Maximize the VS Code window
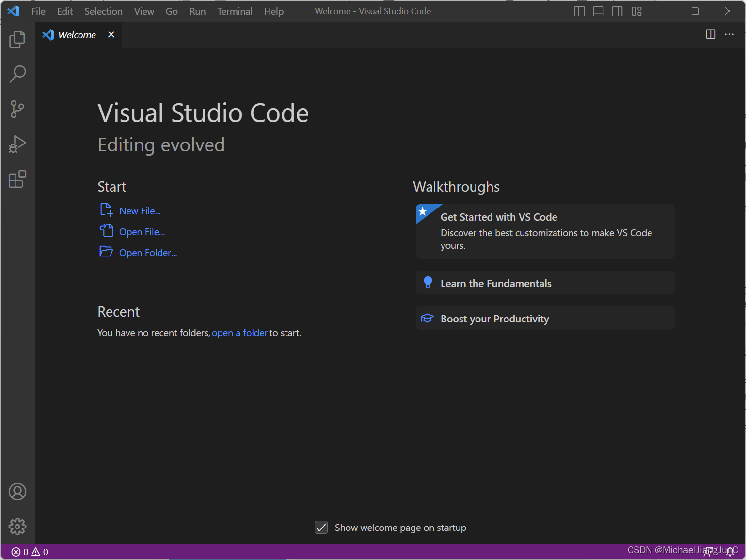The height and width of the screenshot is (560, 746). (x=695, y=11)
